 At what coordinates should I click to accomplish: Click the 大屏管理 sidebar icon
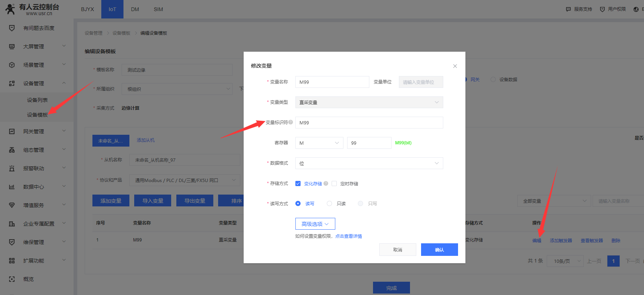pyautogui.click(x=12, y=47)
